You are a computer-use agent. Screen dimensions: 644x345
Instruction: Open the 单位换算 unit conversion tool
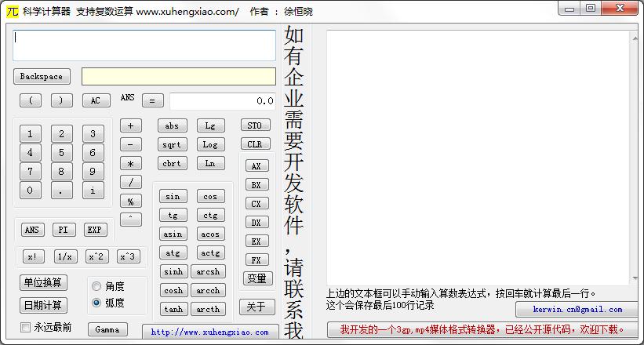pyautogui.click(x=43, y=282)
